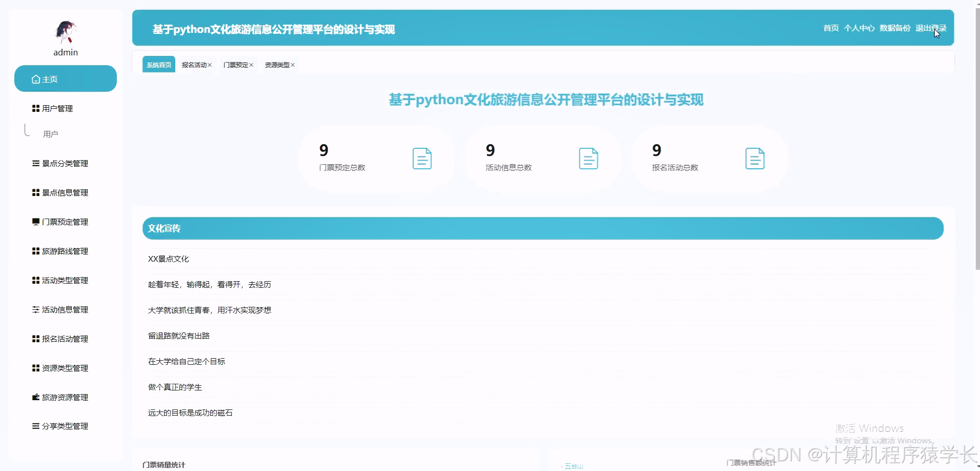
Task: Click document icon on 报名活动总数 card
Action: pyautogui.click(x=755, y=158)
